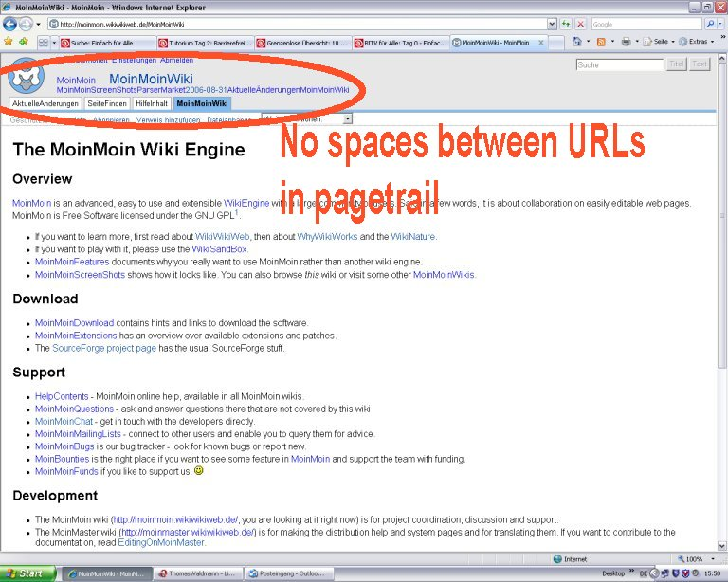This screenshot has height=582, width=728.
Task: Open the Favorites Center star icon
Action: tap(9, 42)
